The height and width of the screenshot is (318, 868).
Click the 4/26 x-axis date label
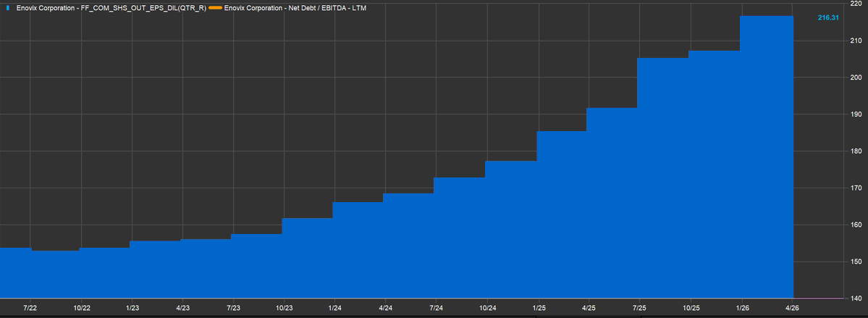click(x=793, y=307)
